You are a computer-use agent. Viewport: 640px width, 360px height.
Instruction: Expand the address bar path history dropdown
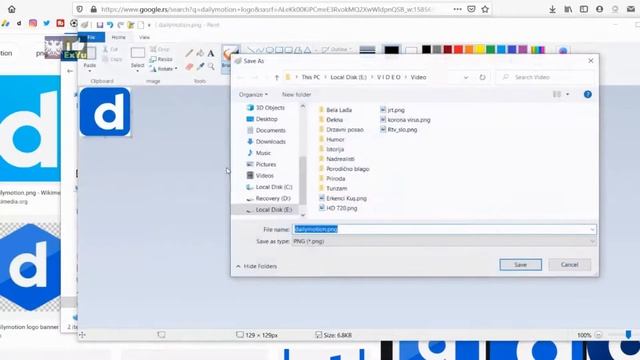[x=466, y=77]
